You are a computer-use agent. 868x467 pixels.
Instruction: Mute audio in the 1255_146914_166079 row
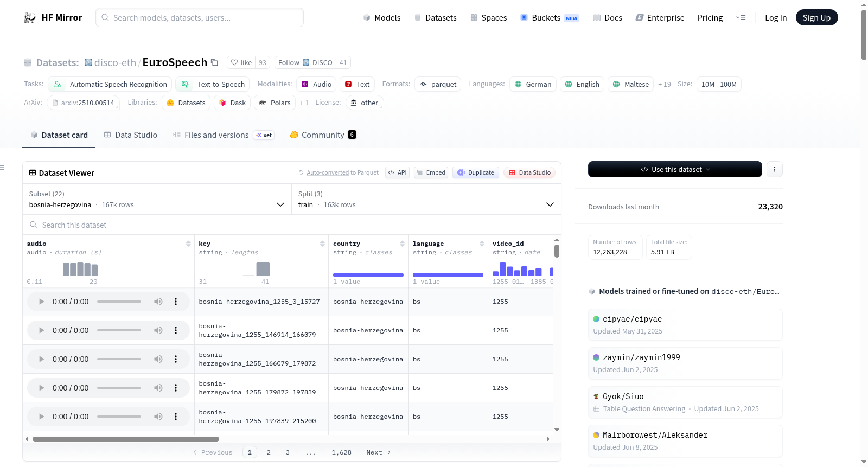click(x=158, y=330)
